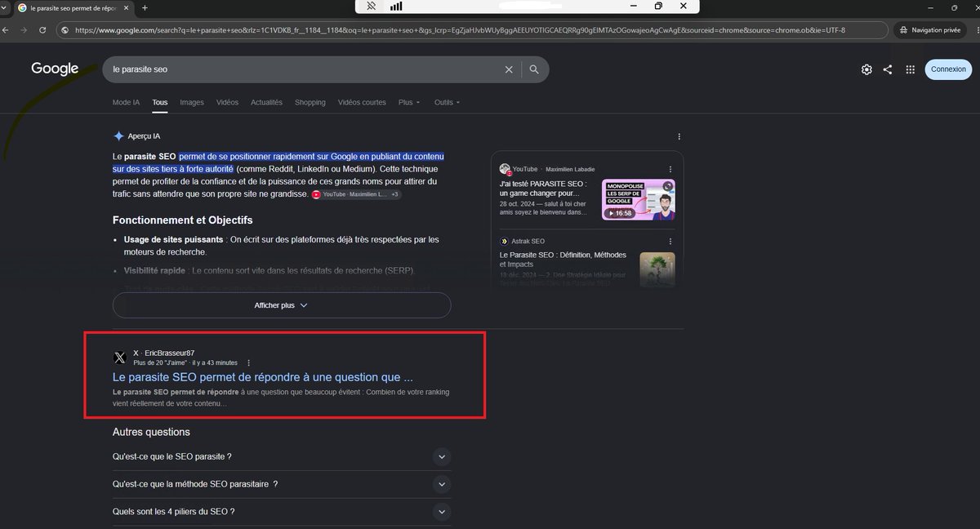This screenshot has width=980, height=529.
Task: Click the 'Autres questions' heading
Action: (151, 432)
